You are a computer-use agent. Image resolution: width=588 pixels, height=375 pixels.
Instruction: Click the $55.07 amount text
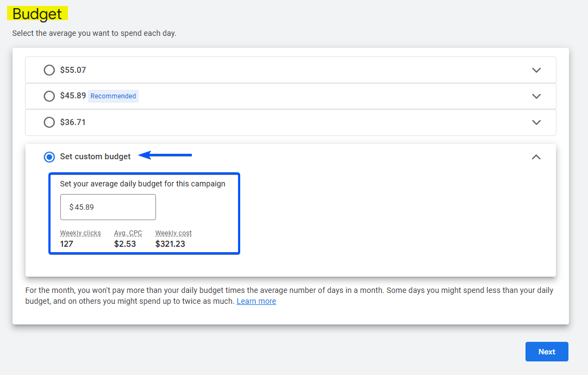click(73, 70)
